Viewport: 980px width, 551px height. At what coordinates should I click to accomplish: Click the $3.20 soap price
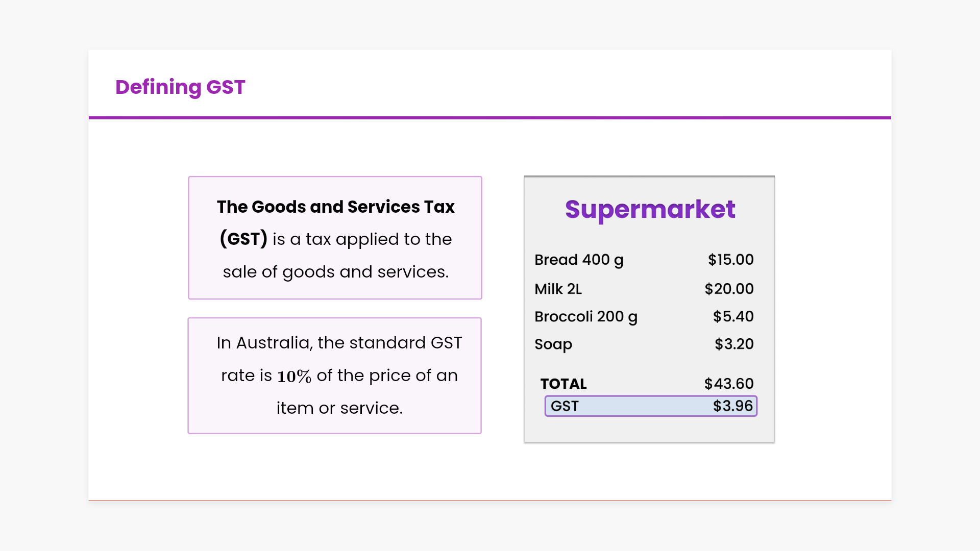tap(734, 344)
